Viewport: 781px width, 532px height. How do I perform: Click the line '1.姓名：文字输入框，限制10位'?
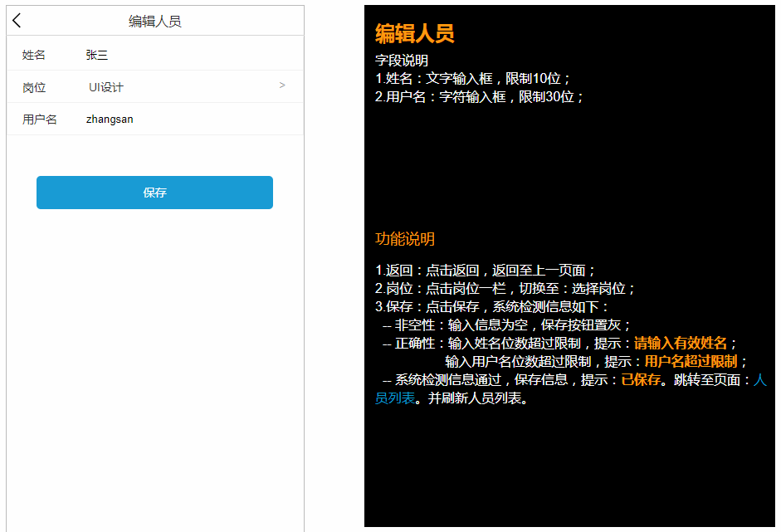pos(472,79)
